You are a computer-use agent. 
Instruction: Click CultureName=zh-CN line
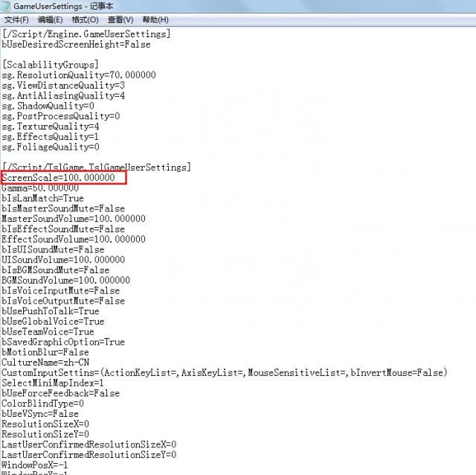(x=45, y=363)
